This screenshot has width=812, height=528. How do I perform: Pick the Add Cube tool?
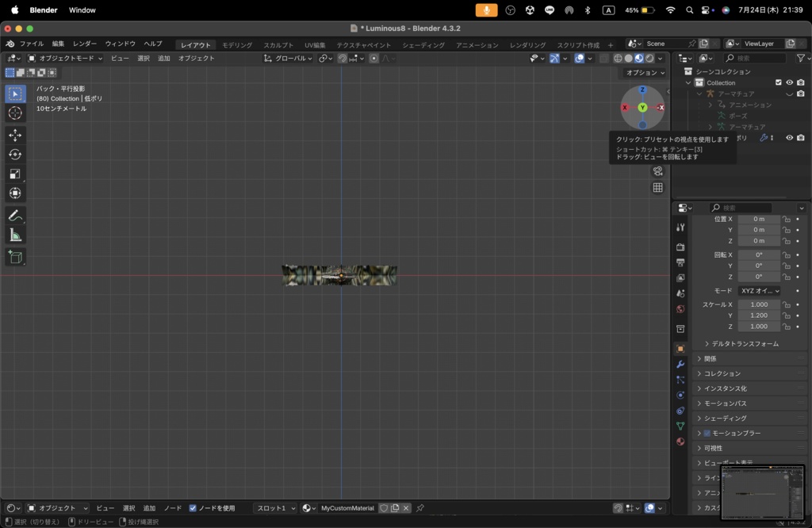(x=15, y=257)
